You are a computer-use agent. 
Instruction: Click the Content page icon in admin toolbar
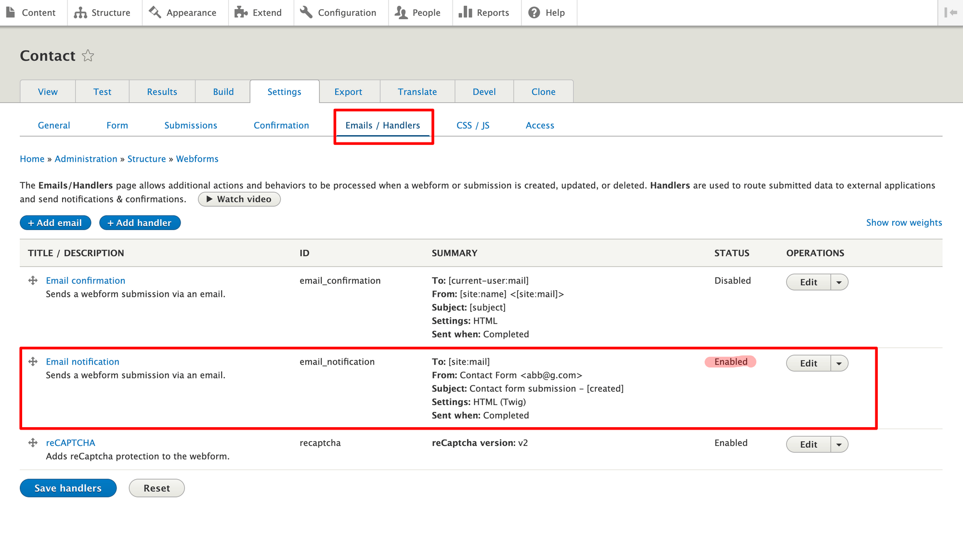[10, 13]
